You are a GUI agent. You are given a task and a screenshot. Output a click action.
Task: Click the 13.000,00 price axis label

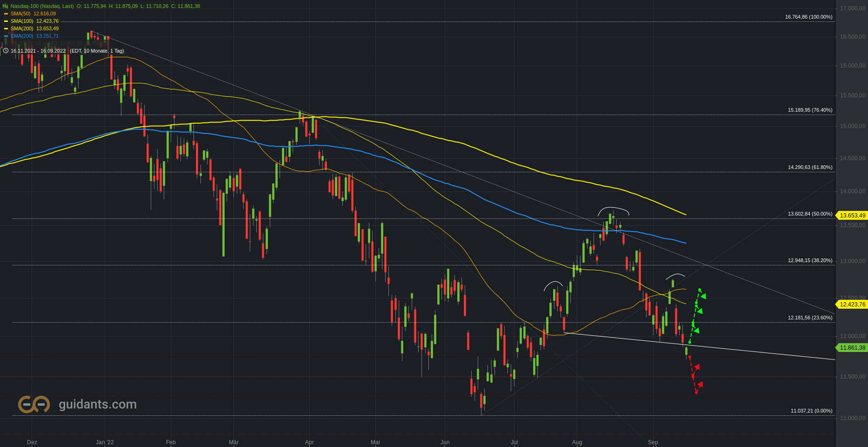(853, 261)
